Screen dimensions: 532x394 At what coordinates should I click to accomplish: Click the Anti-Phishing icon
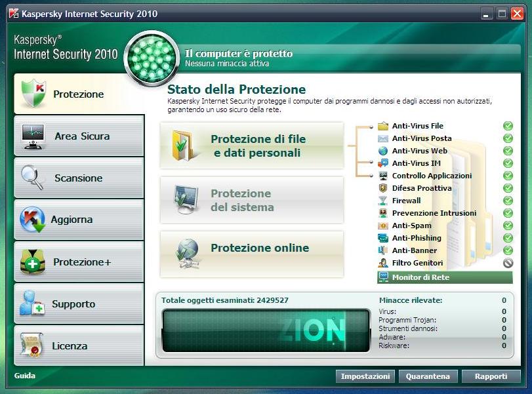coord(383,238)
